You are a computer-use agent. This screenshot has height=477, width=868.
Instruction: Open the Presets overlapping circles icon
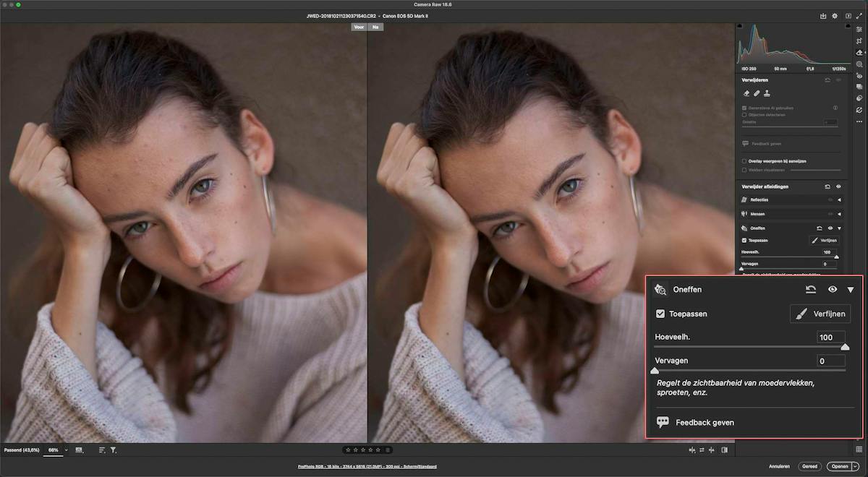[859, 98]
